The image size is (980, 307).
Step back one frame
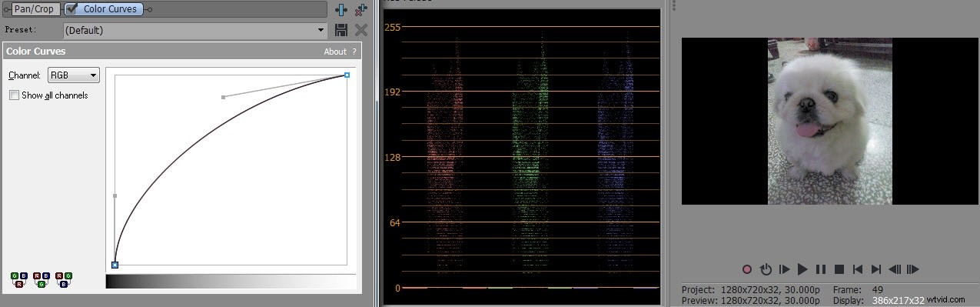(895, 269)
